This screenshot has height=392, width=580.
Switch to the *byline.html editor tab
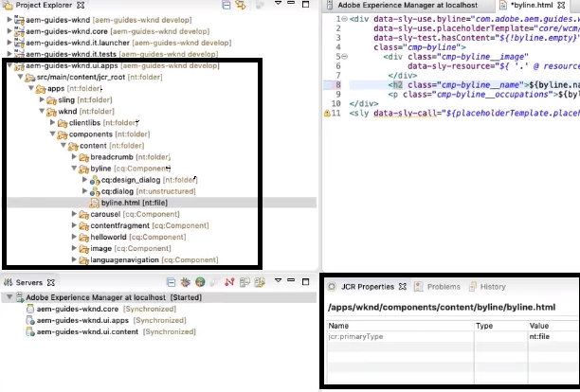coord(532,5)
